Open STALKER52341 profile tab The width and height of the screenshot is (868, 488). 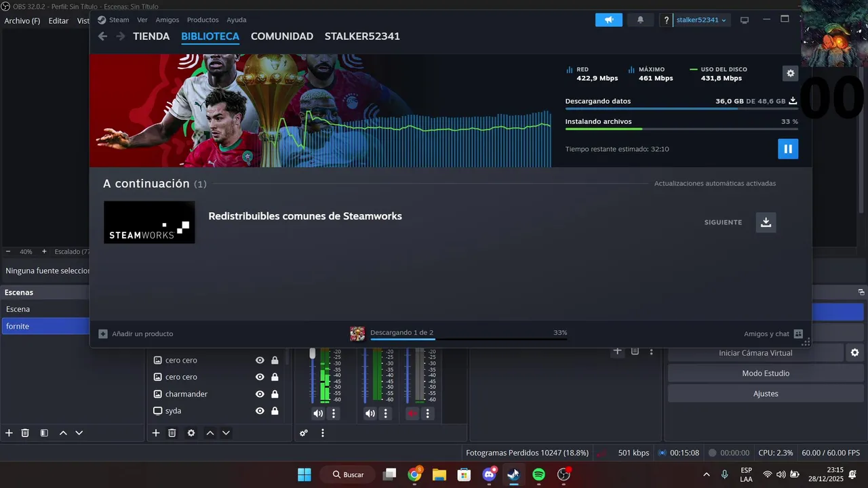click(362, 36)
